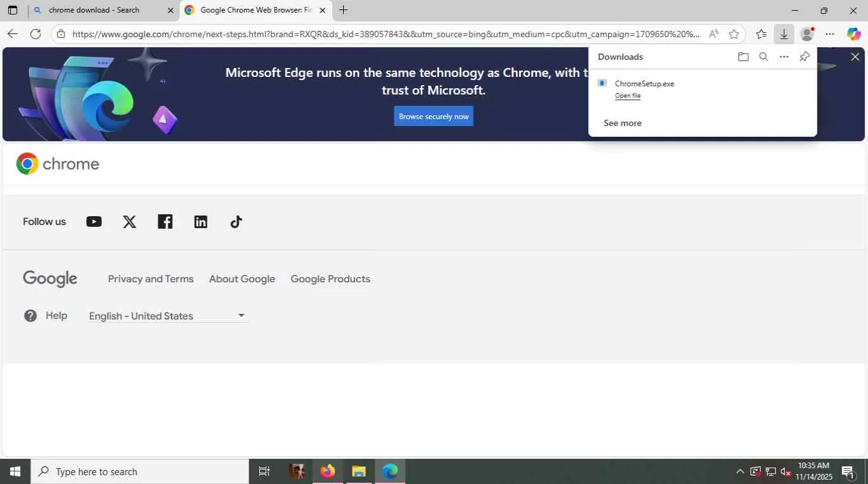Click the Chrome logo on the page

(58, 164)
